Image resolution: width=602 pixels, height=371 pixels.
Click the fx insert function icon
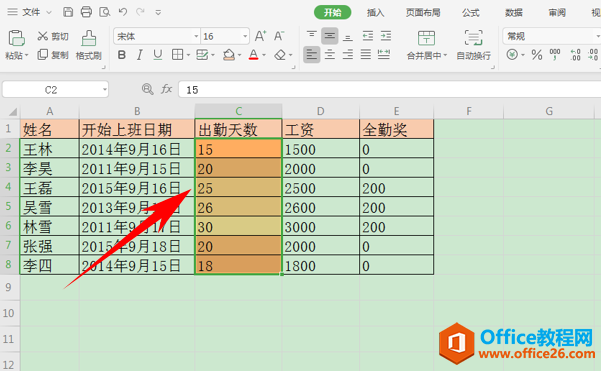click(167, 89)
